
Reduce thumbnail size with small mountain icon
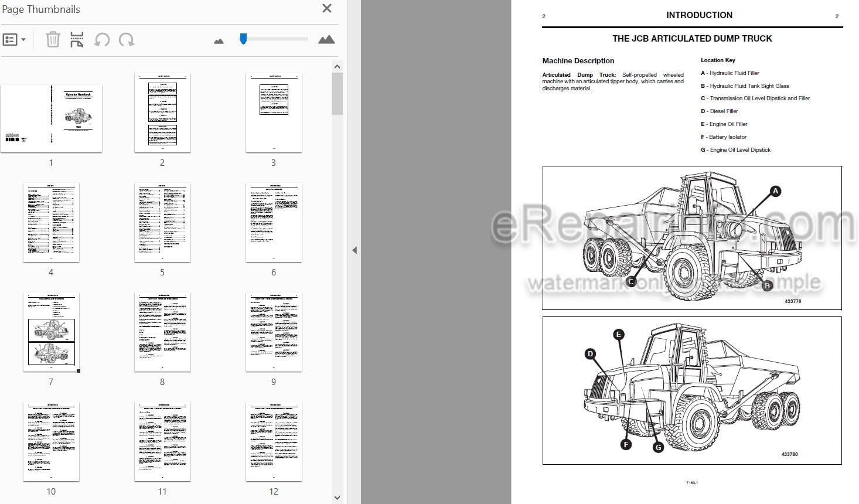[x=219, y=41]
